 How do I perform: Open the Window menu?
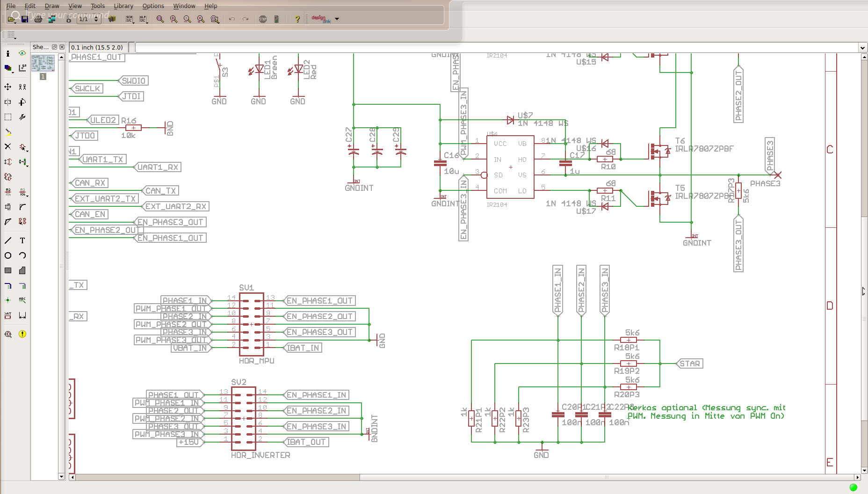[x=184, y=6]
